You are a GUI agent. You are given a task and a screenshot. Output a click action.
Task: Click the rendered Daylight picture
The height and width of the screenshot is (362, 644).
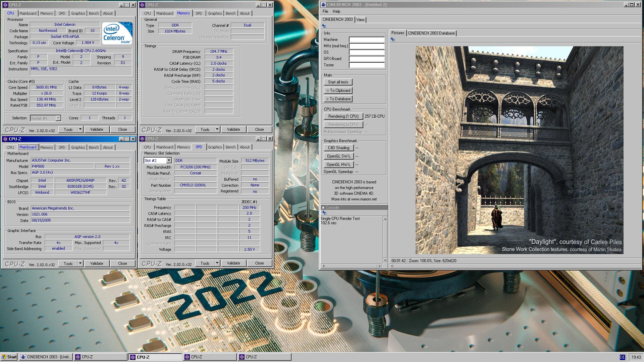click(x=519, y=150)
